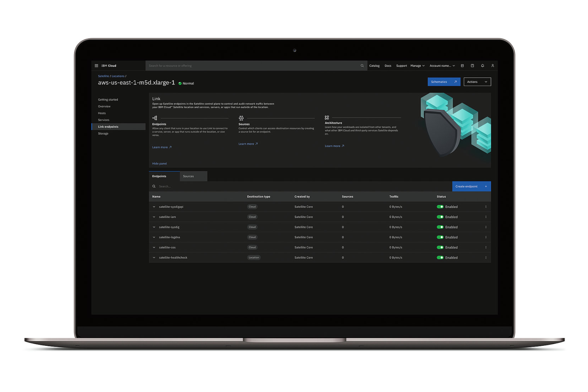Image resolution: width=588 pixels, height=392 pixels.
Task: Open Learn more under Endpoints
Action: coord(162,147)
